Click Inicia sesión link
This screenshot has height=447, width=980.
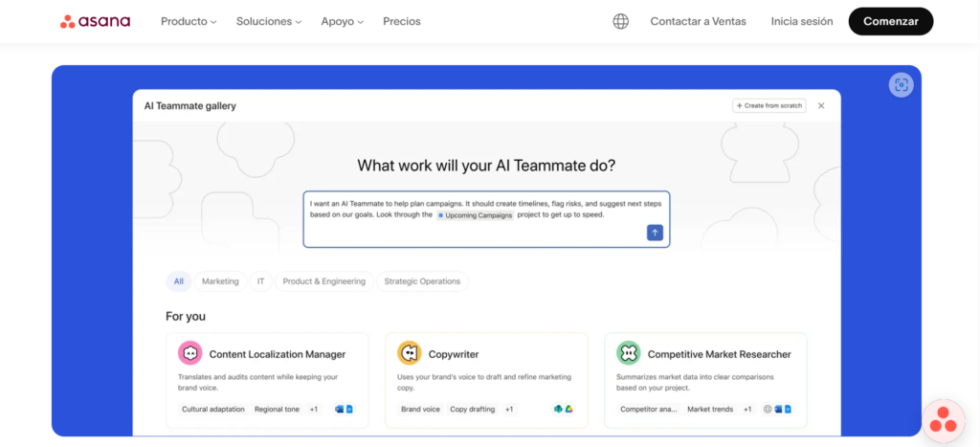click(x=802, y=21)
